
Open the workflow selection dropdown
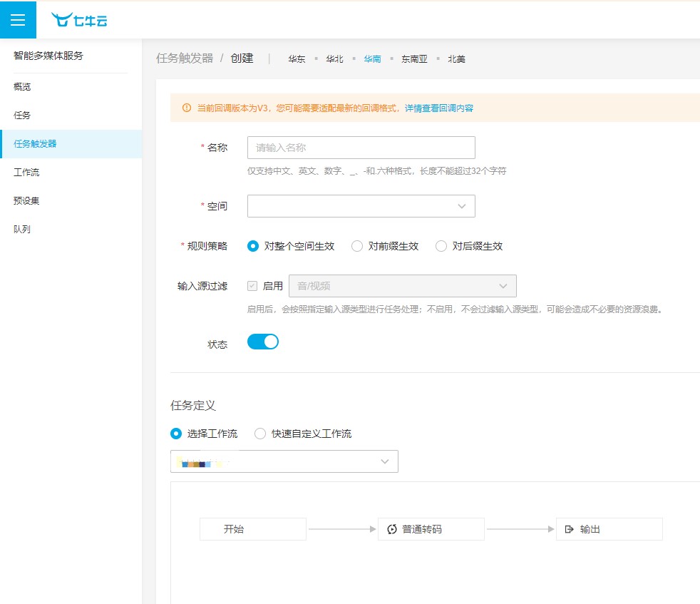[284, 461]
